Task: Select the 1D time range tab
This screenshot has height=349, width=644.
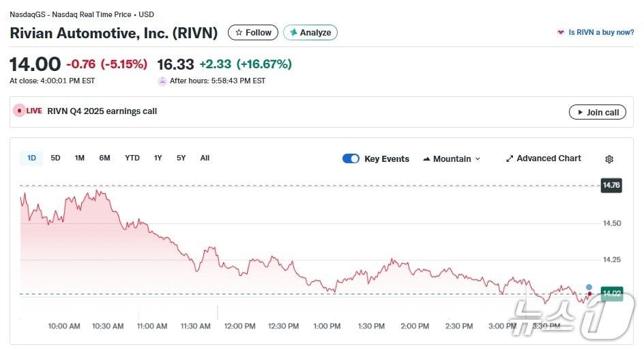Action: point(31,158)
